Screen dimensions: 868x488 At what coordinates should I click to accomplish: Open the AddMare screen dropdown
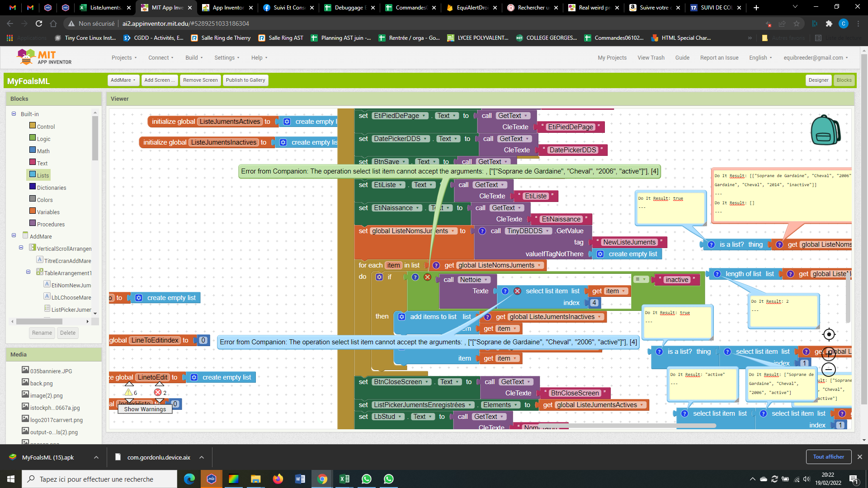point(123,80)
